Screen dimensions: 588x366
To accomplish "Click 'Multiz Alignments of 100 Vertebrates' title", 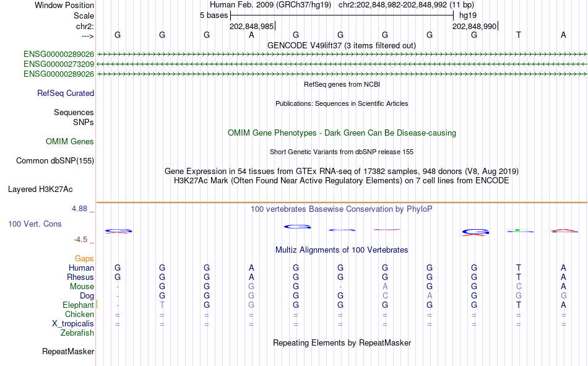I will pyautogui.click(x=342, y=250).
